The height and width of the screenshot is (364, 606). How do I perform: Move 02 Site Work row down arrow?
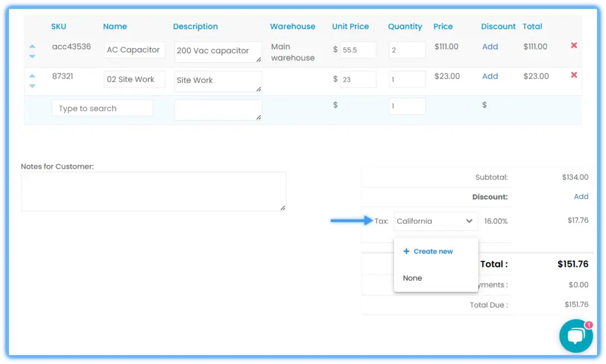pos(33,86)
